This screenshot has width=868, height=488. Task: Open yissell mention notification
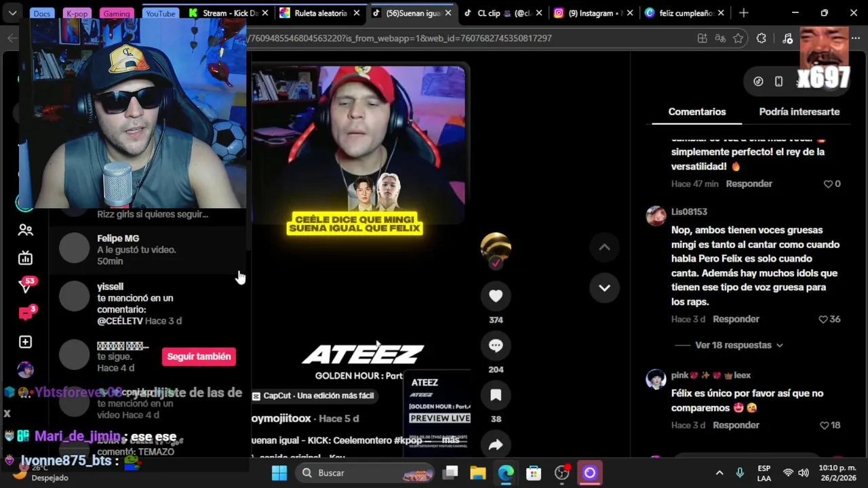click(151, 303)
